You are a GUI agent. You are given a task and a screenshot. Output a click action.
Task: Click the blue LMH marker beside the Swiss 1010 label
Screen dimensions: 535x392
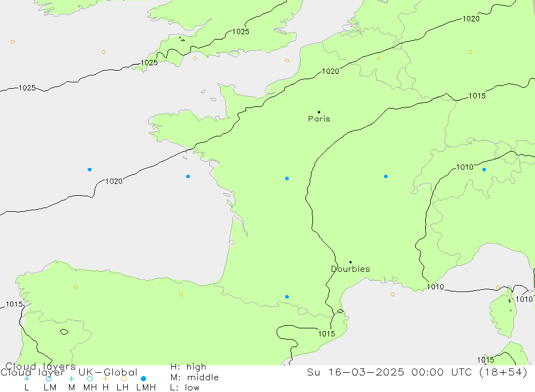click(484, 170)
